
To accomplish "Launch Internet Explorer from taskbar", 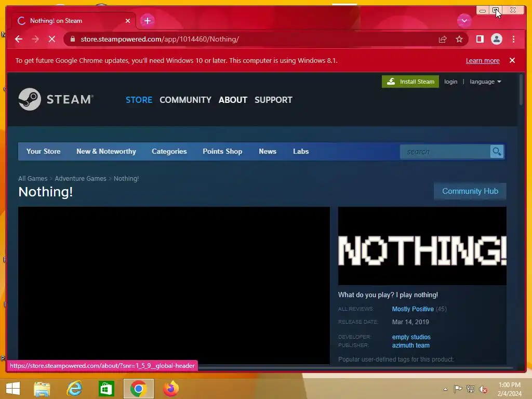I will coord(74,389).
